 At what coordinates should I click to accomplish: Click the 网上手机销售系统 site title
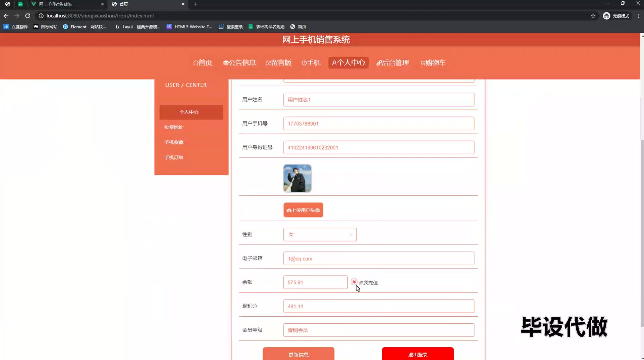point(316,40)
